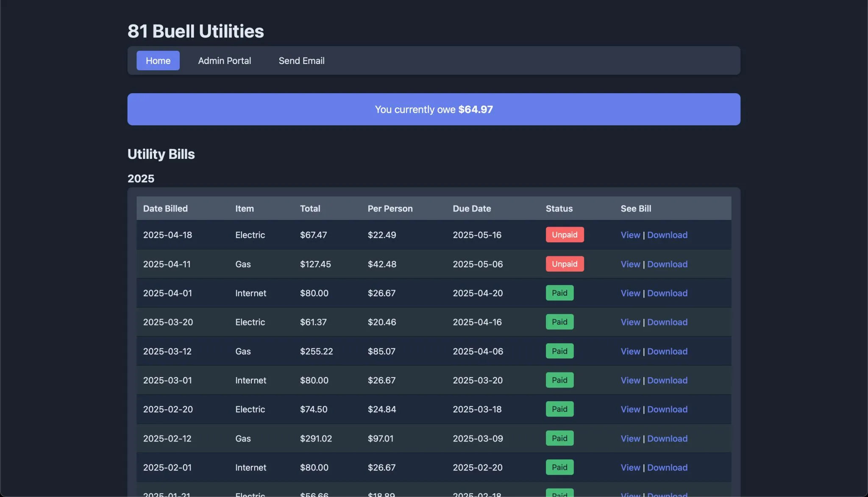View the 2025-03-01 Internet bill
The height and width of the screenshot is (497, 868).
[630, 380]
